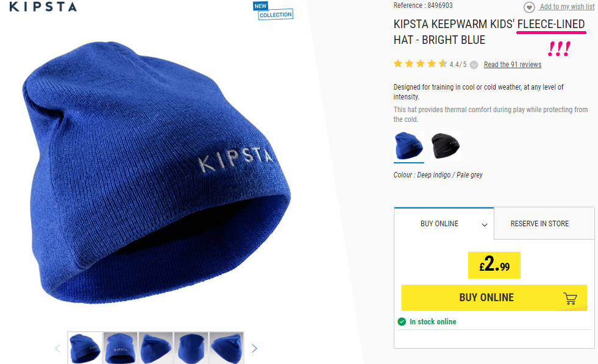Show next thumbnails with right arrow
The height and width of the screenshot is (364, 598).
(x=254, y=348)
